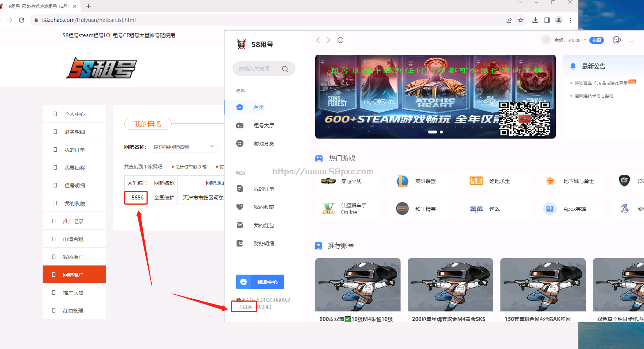Click the 我的网吧 button
Screen dimensions: 644x349
click(x=148, y=124)
